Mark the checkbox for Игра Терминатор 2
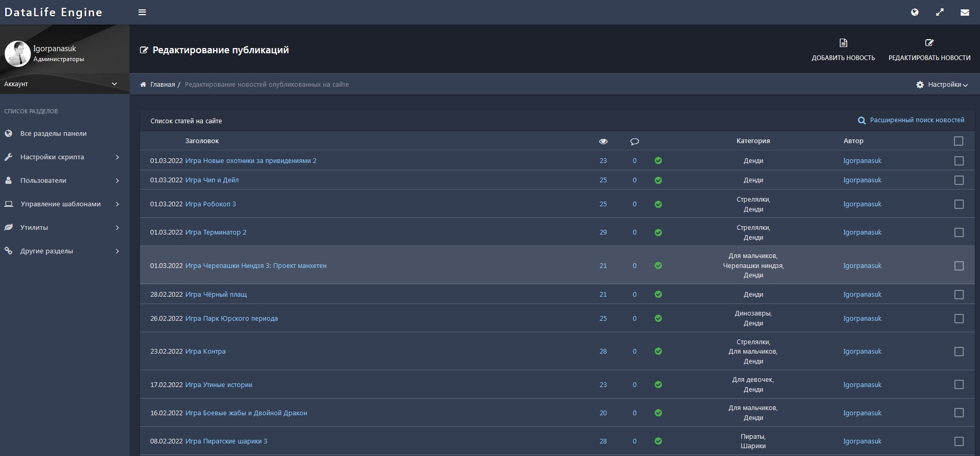 pos(959,232)
